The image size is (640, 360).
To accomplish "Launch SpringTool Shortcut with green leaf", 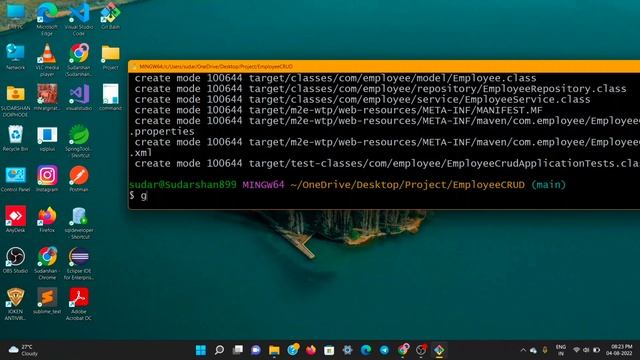I will click(79, 141).
